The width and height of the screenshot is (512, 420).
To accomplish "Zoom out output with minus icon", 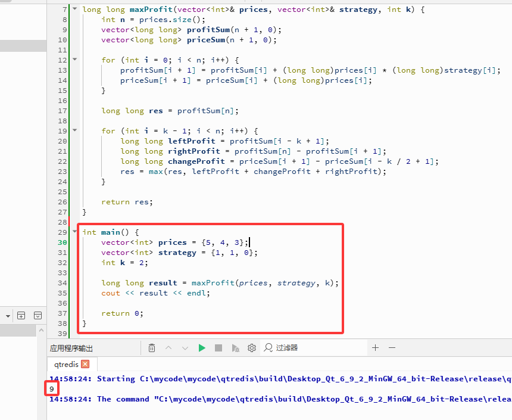I will [392, 348].
